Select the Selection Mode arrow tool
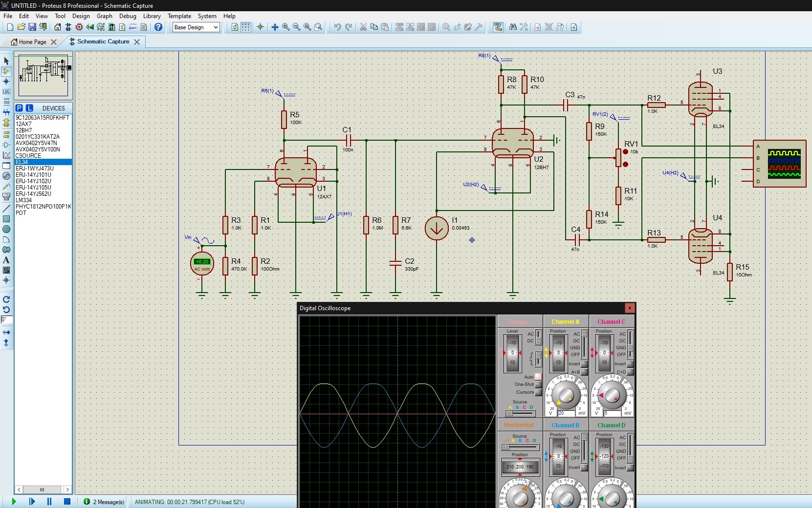The image size is (812, 508). tap(6, 61)
